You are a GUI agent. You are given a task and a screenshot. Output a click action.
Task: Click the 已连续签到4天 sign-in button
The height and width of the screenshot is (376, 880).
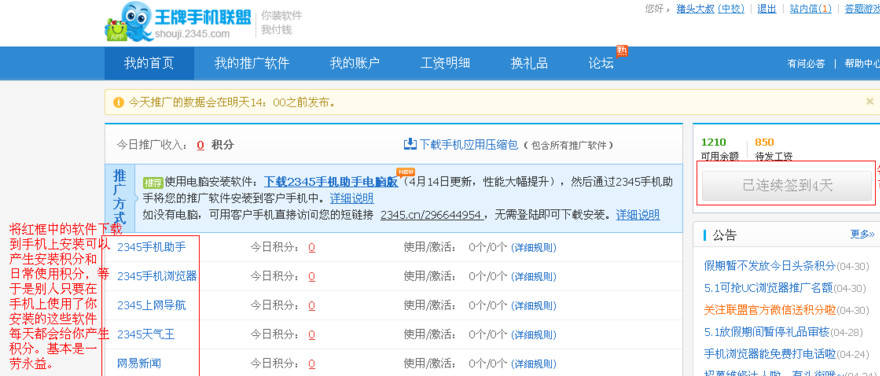[x=787, y=186]
